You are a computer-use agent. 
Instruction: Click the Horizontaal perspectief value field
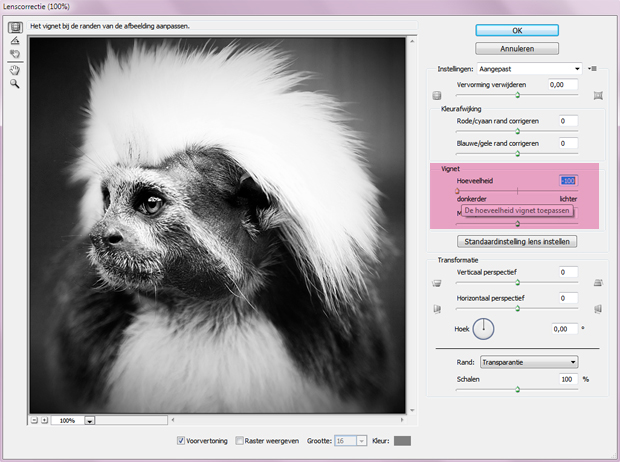pos(568,298)
